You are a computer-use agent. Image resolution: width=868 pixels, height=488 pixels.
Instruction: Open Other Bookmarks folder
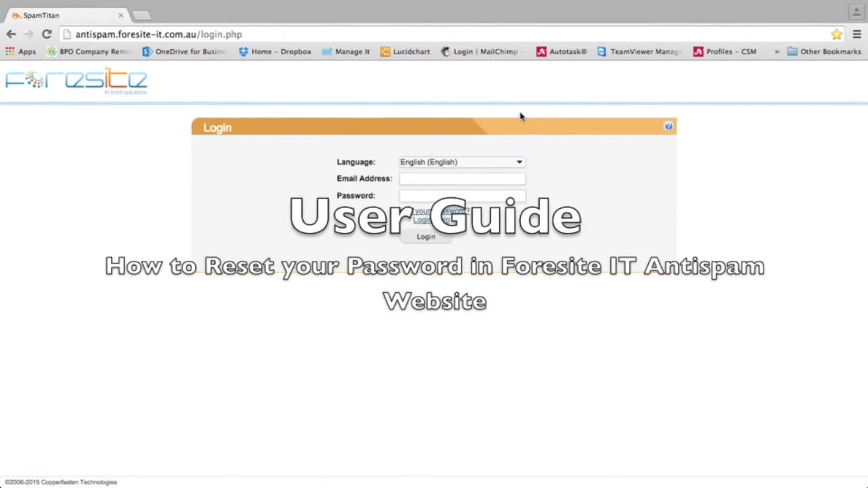tap(824, 52)
